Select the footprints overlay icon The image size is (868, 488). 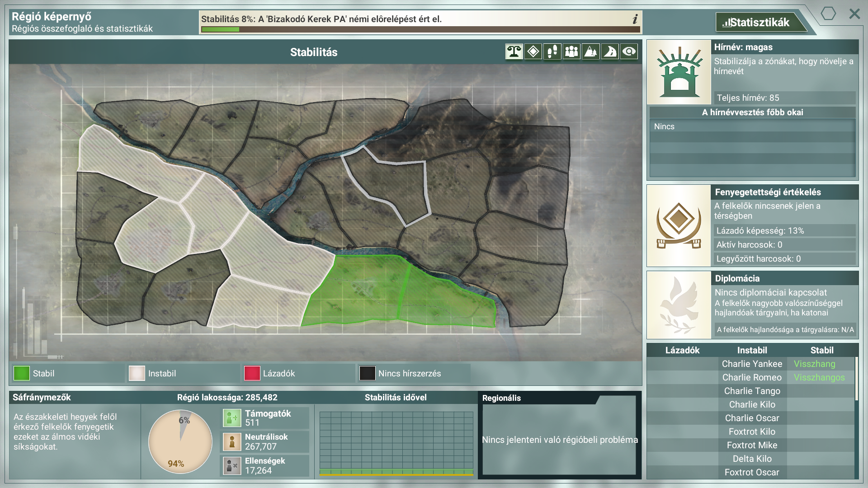click(x=552, y=52)
